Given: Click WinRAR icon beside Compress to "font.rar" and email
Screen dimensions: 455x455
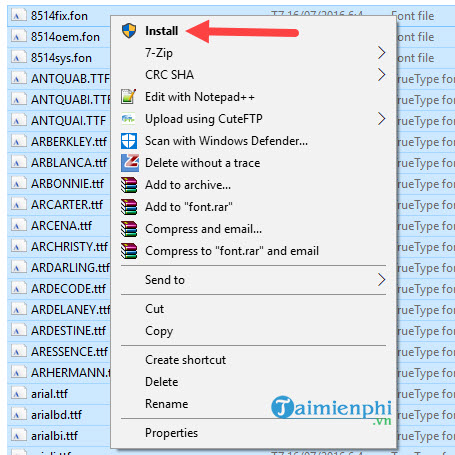Looking at the screenshot, I should tap(129, 251).
